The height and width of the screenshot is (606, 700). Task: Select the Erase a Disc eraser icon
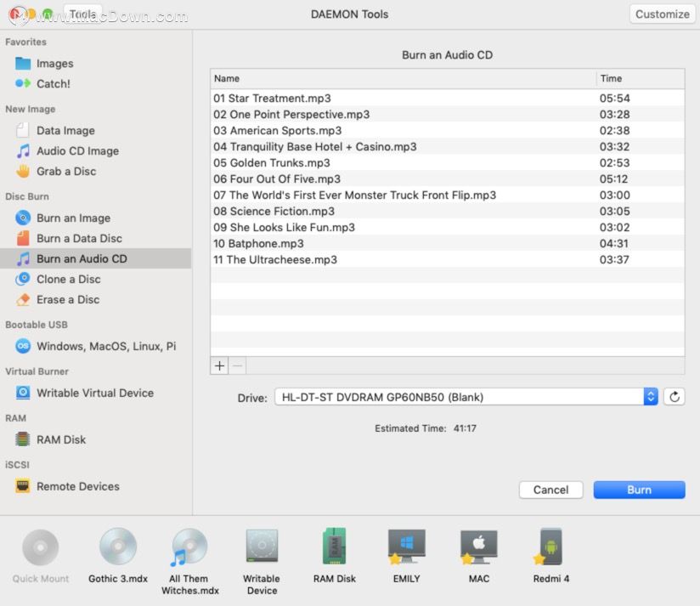(x=23, y=300)
